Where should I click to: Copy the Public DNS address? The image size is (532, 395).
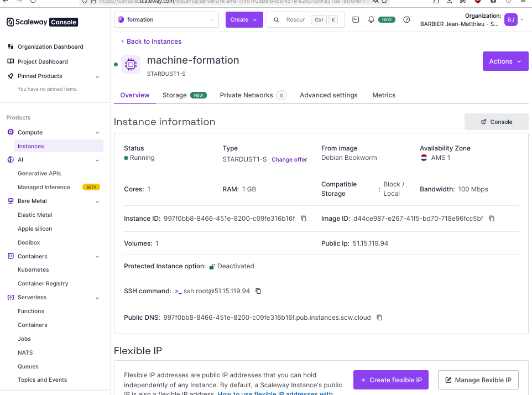pos(379,318)
